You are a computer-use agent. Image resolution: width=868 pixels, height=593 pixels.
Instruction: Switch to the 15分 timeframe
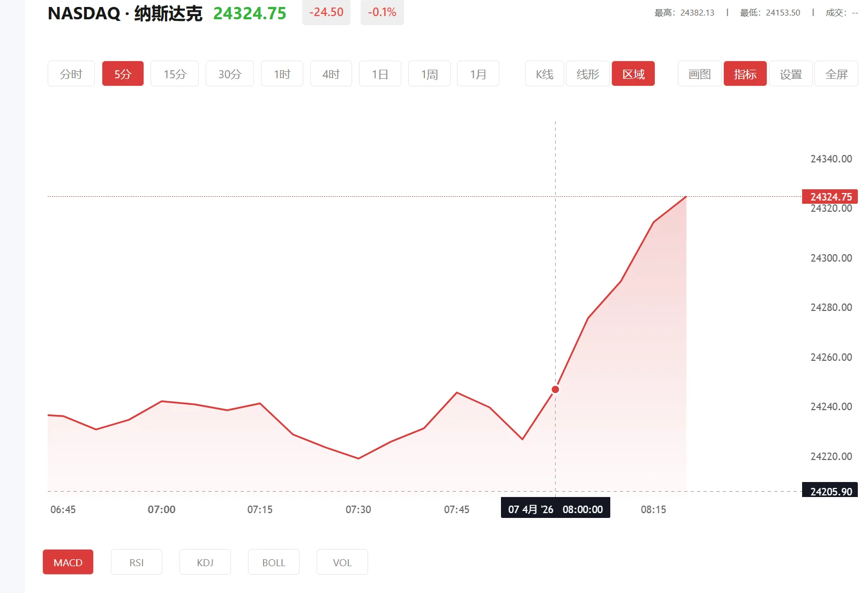[x=174, y=73]
